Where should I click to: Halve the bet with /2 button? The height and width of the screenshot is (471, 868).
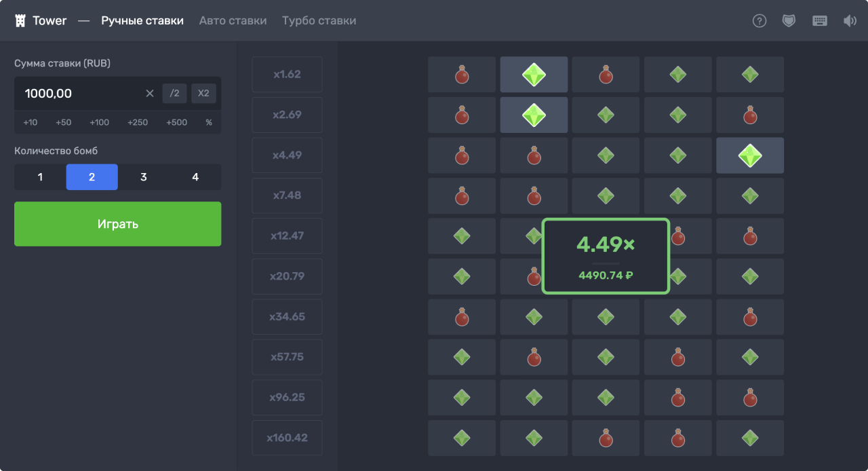tap(174, 94)
